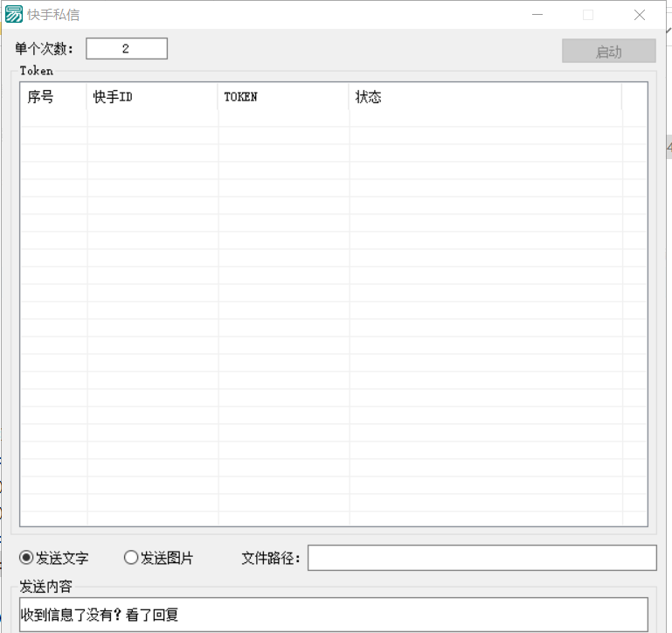Viewport: 672px width, 633px height.
Task: Click the 状态 column header
Action: coord(485,97)
